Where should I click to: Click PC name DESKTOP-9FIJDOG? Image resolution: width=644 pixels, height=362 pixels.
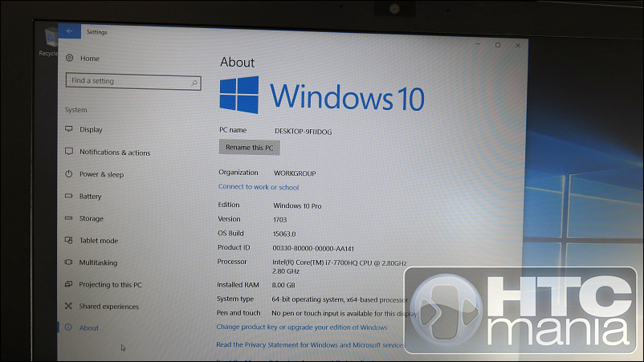click(303, 132)
